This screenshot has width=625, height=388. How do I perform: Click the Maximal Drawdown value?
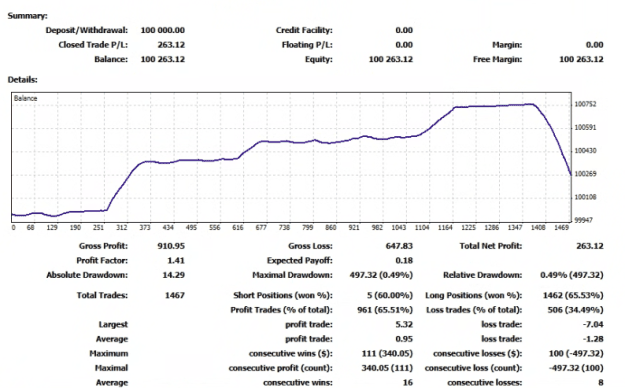tap(381, 275)
